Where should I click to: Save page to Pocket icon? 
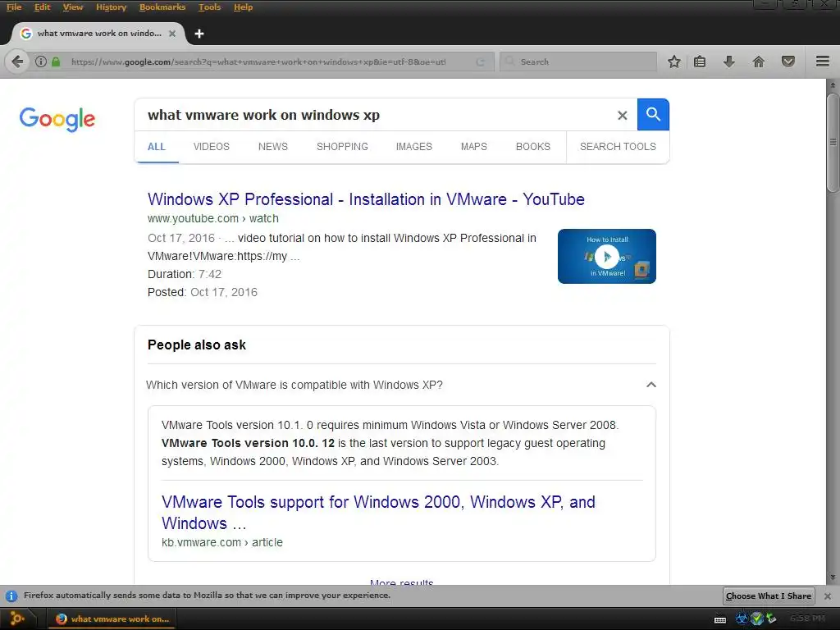coord(788,62)
